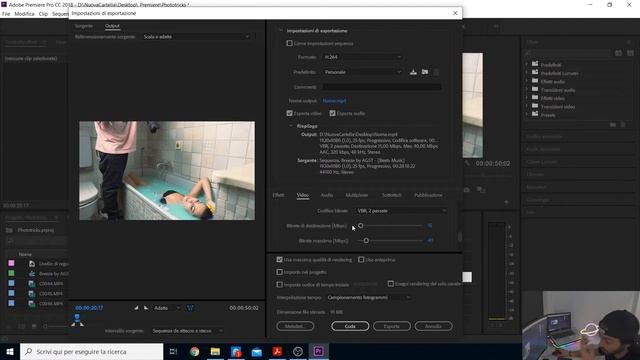640x360 pixels.
Task: Click the Annulla button
Action: 433,326
